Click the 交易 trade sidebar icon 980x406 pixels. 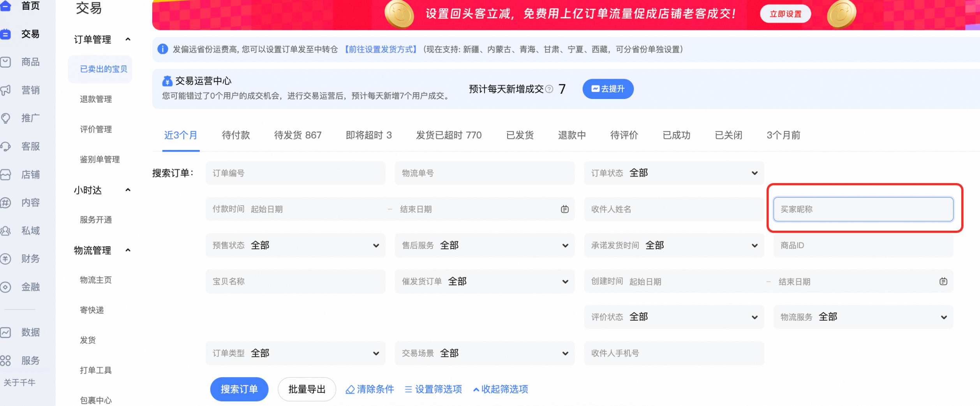pyautogui.click(x=5, y=34)
